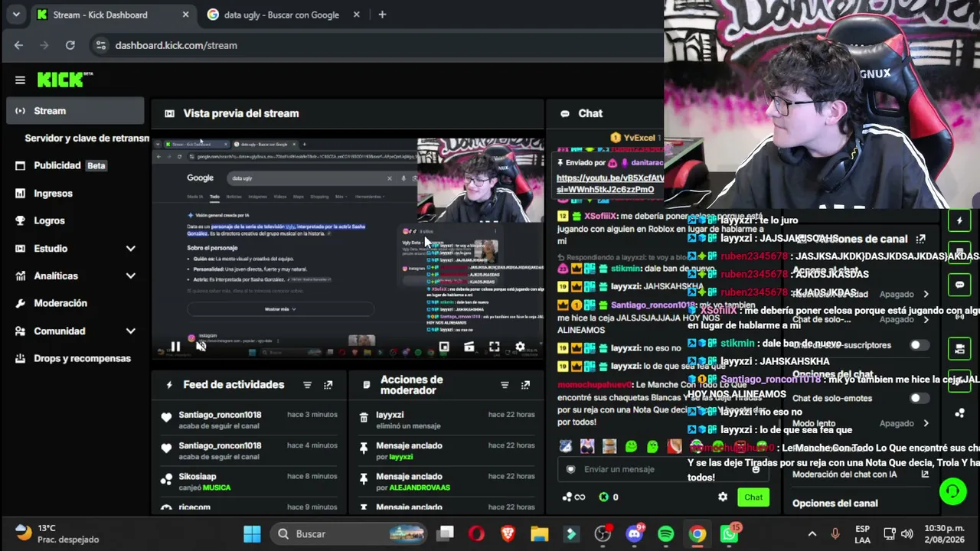Filter the Acciones de moderador panel
The height and width of the screenshot is (551, 980).
pyautogui.click(x=505, y=385)
